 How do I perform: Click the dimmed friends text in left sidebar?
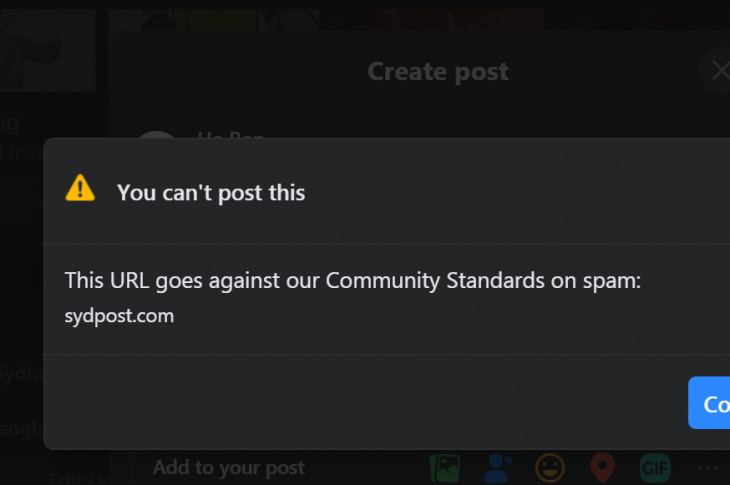point(22,153)
